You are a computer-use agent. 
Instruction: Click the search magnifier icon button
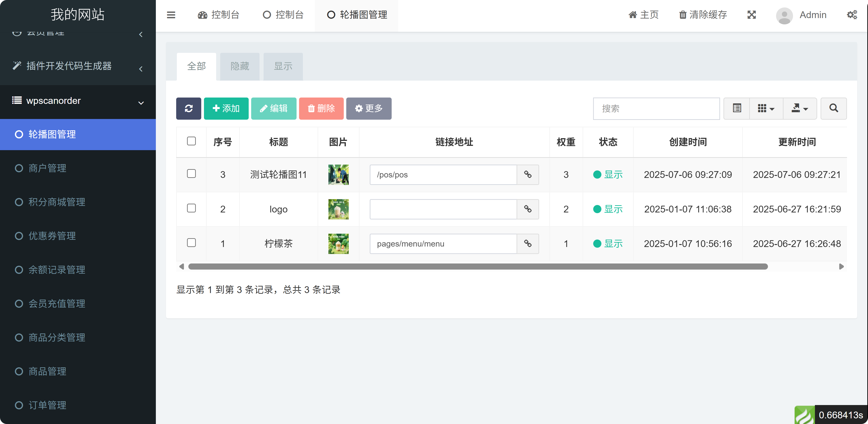coord(833,108)
